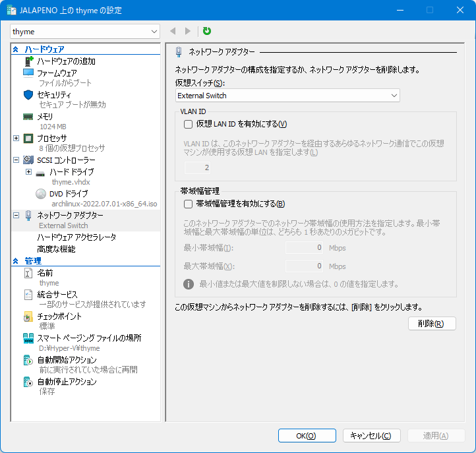
Task: Click the Add Hardware icon
Action: coord(28,61)
